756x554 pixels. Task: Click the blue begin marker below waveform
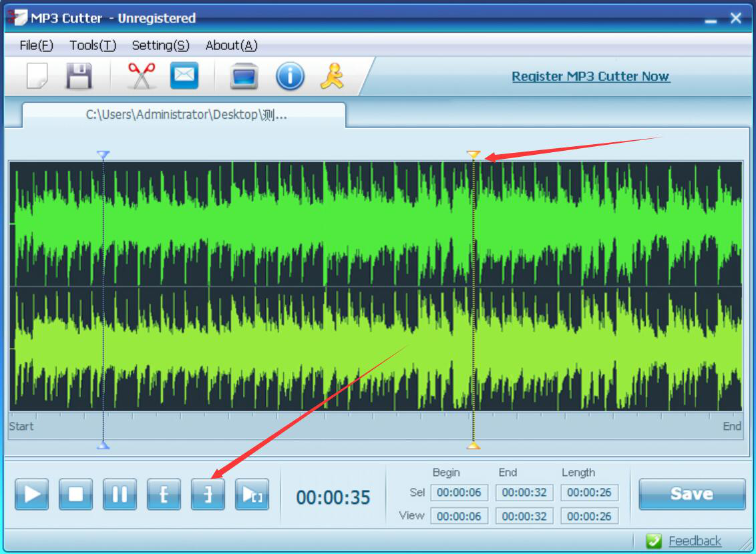tap(103, 446)
